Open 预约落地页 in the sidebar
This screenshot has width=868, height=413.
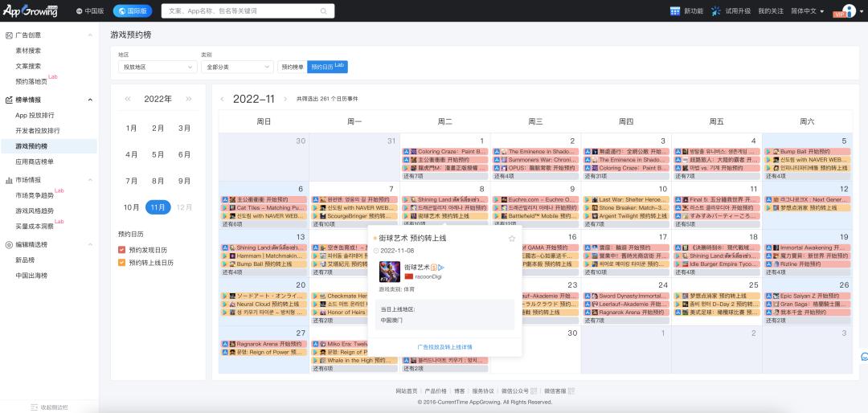tap(31, 81)
